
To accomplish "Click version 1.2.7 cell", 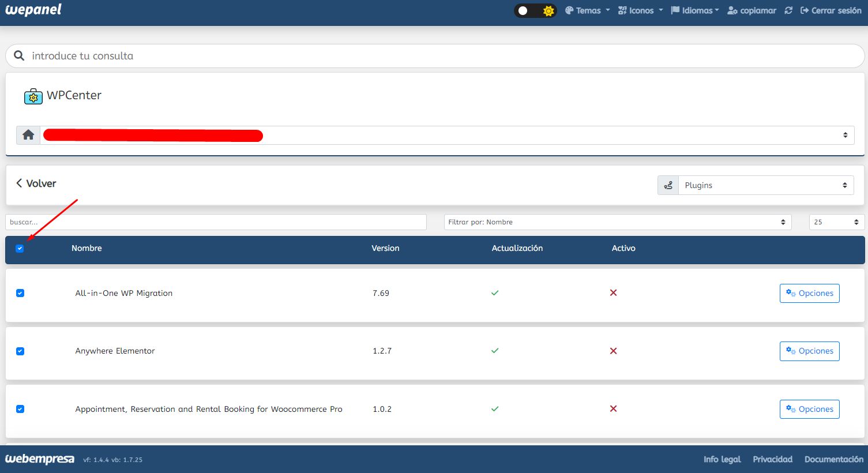I will (382, 351).
